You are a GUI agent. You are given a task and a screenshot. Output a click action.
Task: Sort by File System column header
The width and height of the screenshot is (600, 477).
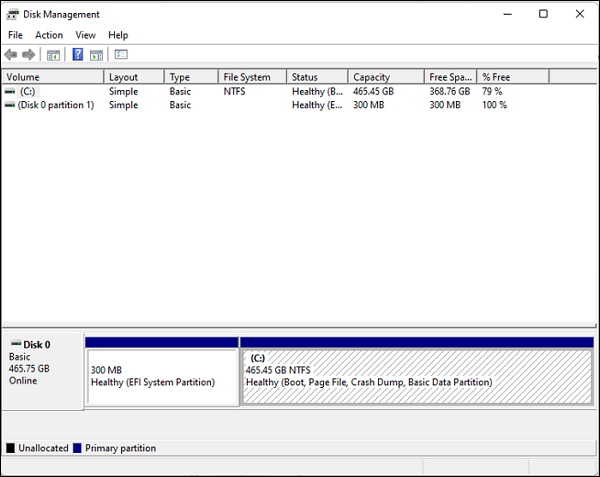pyautogui.click(x=252, y=77)
